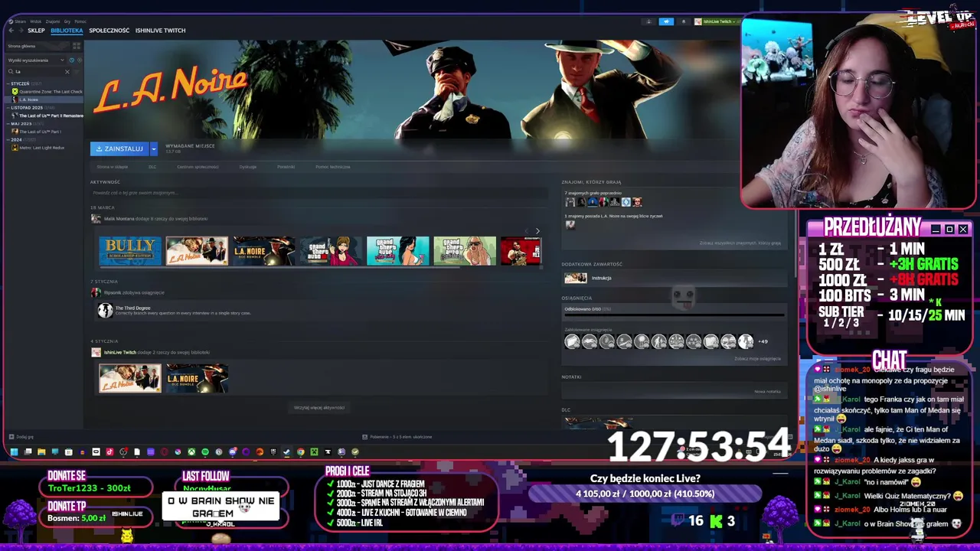
Task: Open the Gry menu
Action: [67, 21]
